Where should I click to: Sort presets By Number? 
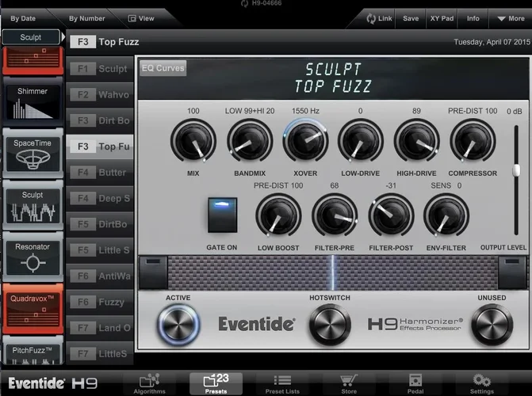pos(87,19)
